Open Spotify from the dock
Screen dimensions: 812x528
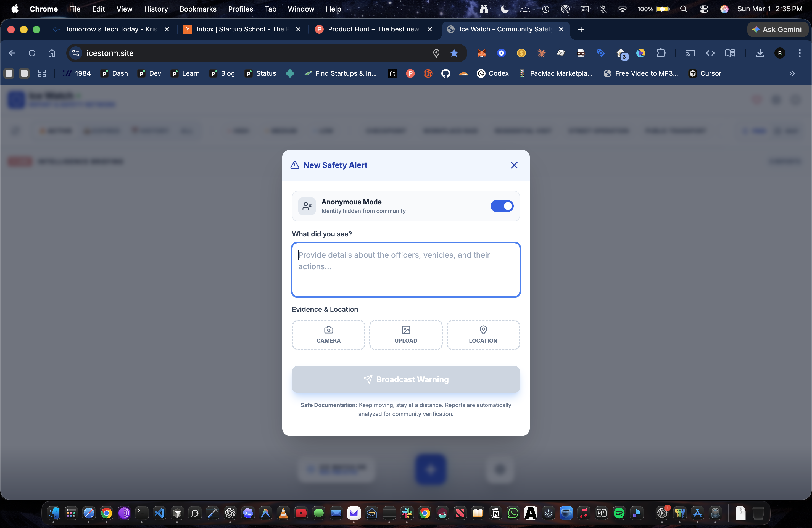coord(619,513)
